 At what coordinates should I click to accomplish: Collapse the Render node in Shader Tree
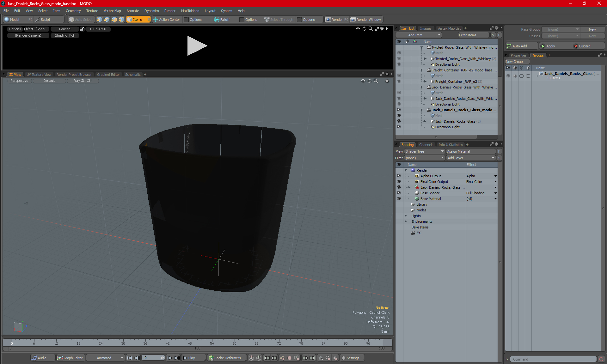(x=406, y=170)
